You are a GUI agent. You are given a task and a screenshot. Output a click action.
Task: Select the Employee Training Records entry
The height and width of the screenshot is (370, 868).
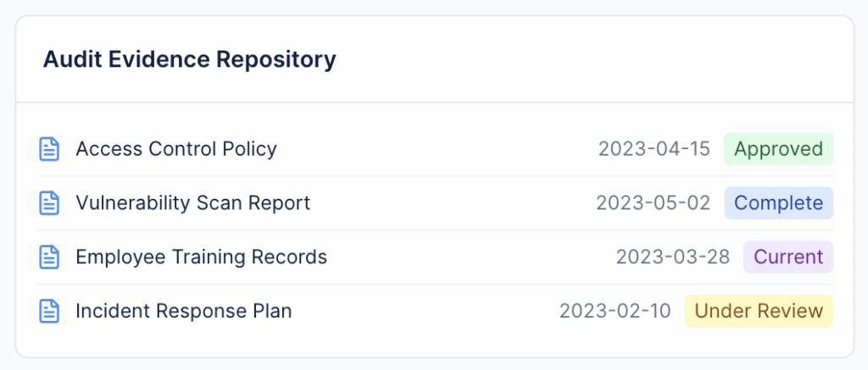point(202,257)
